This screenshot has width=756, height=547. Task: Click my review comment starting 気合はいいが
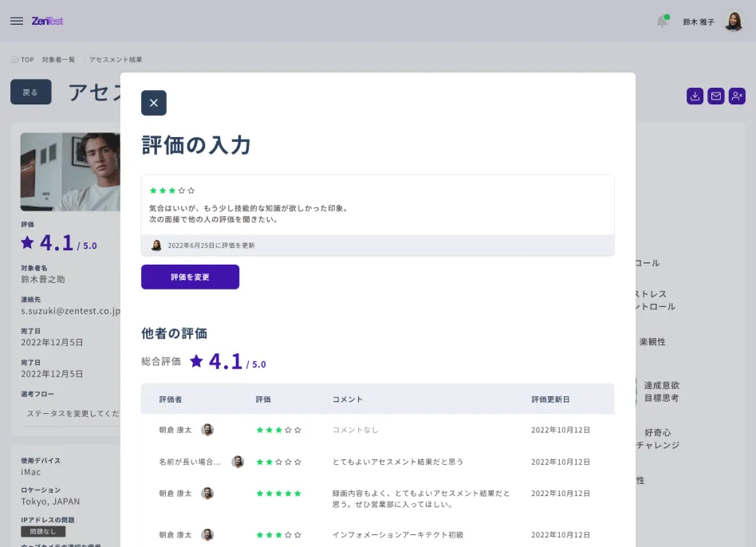point(248,214)
